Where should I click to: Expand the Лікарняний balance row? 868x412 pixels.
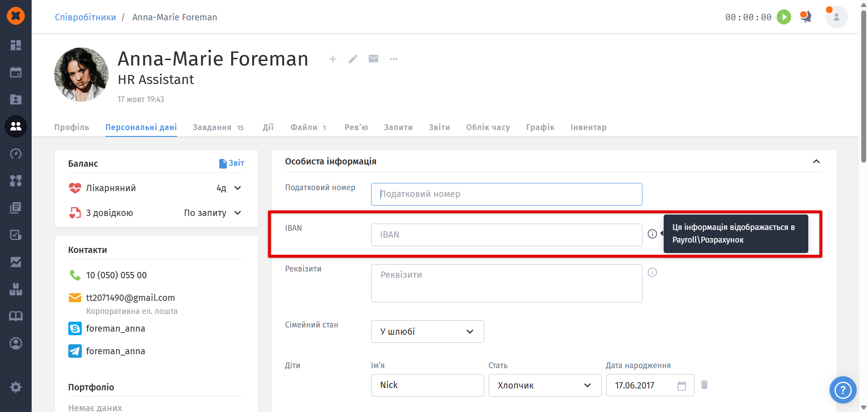(238, 188)
